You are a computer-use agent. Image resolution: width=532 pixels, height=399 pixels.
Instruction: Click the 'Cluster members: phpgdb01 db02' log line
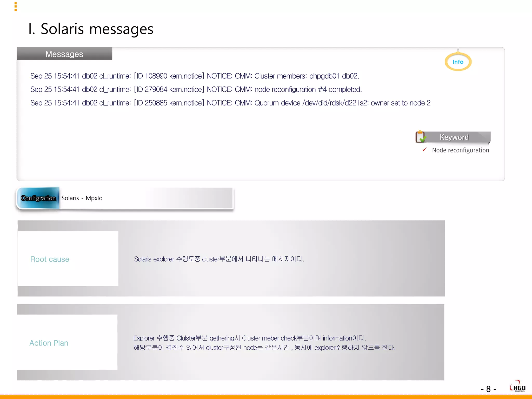click(195, 76)
